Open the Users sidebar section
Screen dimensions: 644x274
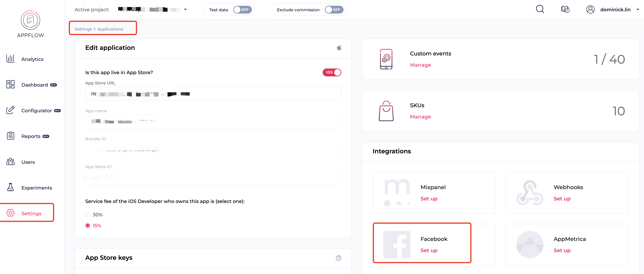(28, 162)
